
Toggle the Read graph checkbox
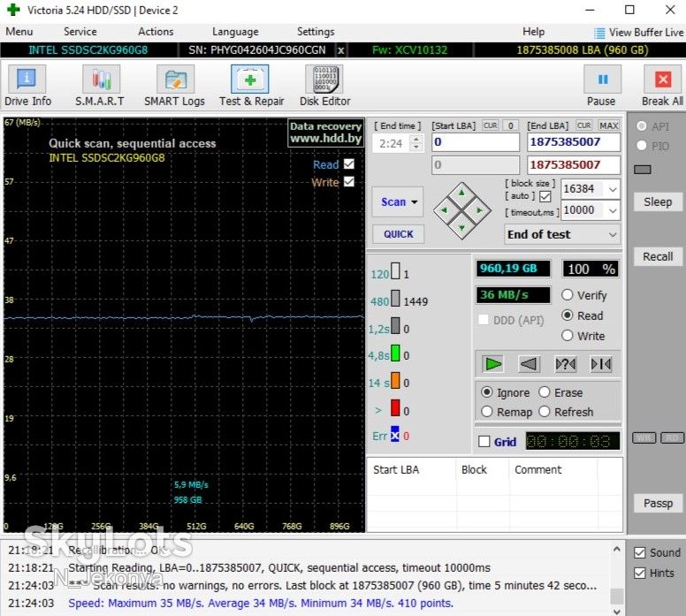(x=348, y=164)
